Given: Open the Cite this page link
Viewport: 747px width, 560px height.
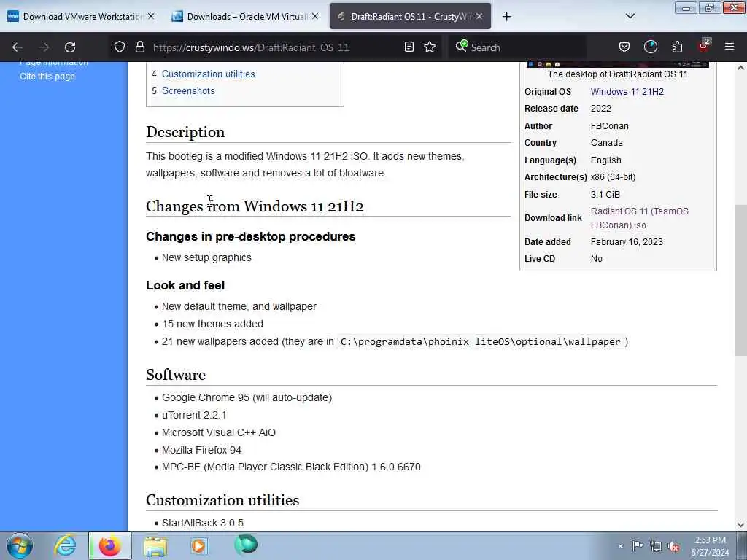Looking at the screenshot, I should tap(47, 76).
